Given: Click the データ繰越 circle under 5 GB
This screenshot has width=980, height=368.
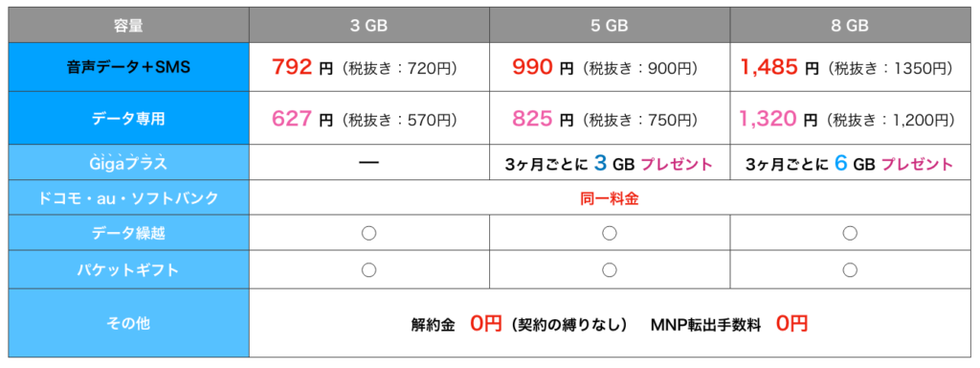Looking at the screenshot, I should coord(610,233).
